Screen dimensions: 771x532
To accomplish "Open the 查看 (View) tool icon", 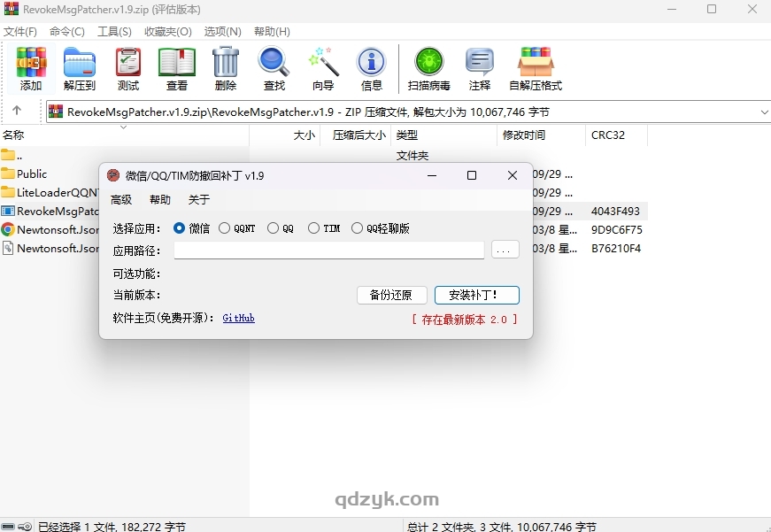I will [x=176, y=68].
